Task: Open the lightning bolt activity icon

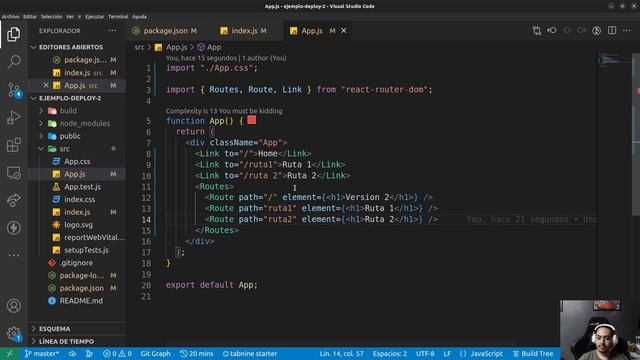Action: coord(13,228)
